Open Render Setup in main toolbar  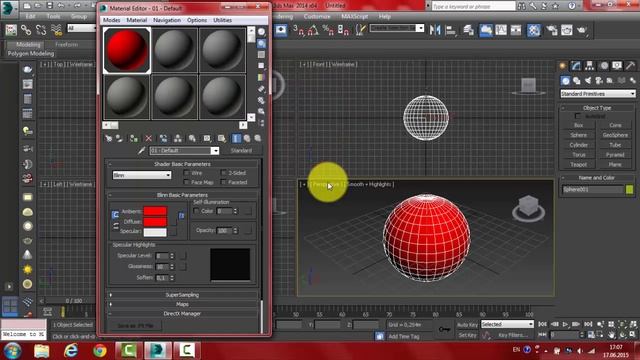tap(551, 30)
